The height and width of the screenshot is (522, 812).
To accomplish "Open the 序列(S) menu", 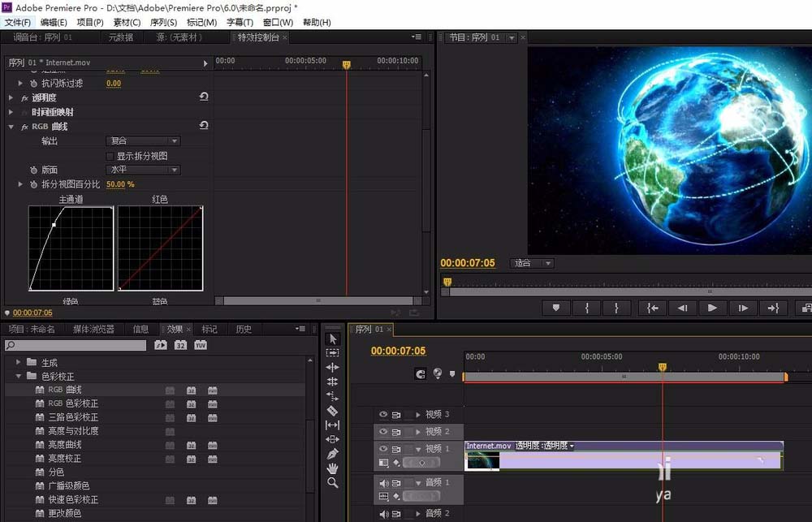I will click(x=163, y=22).
